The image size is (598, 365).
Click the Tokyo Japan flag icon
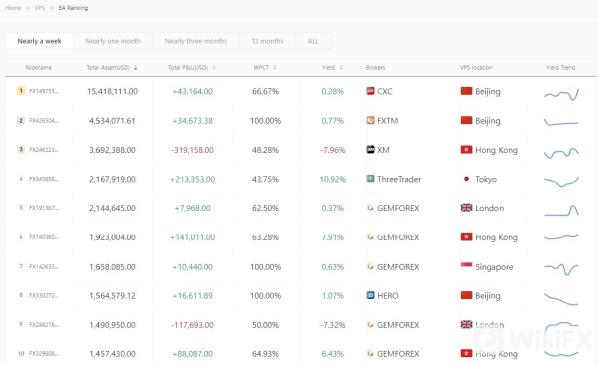click(466, 178)
